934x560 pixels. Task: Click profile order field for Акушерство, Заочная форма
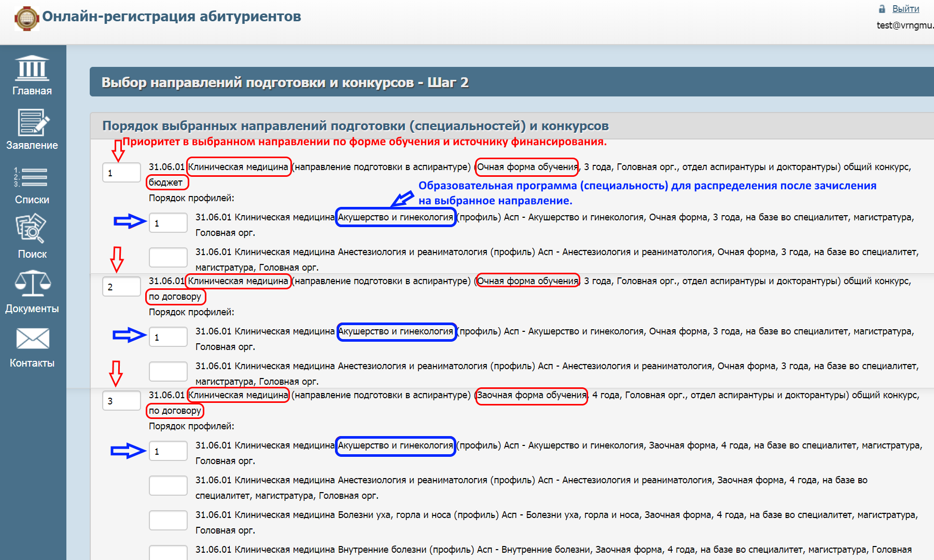169,451
